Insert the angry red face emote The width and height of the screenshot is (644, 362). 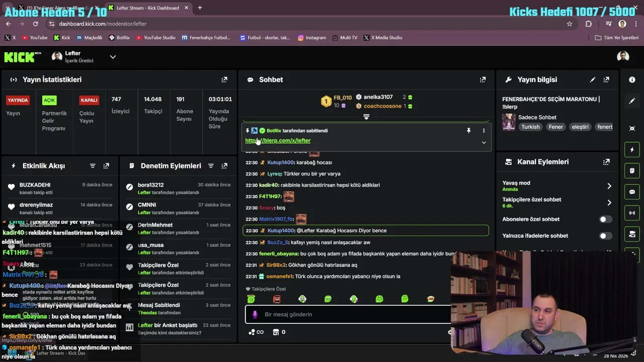(277, 299)
